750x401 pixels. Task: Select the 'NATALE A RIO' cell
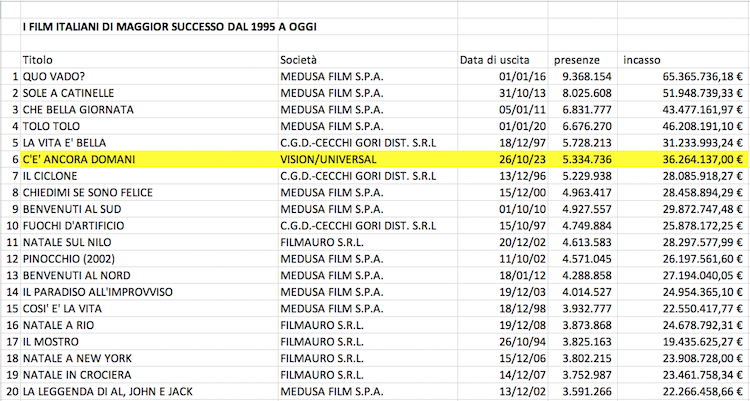[149, 325]
